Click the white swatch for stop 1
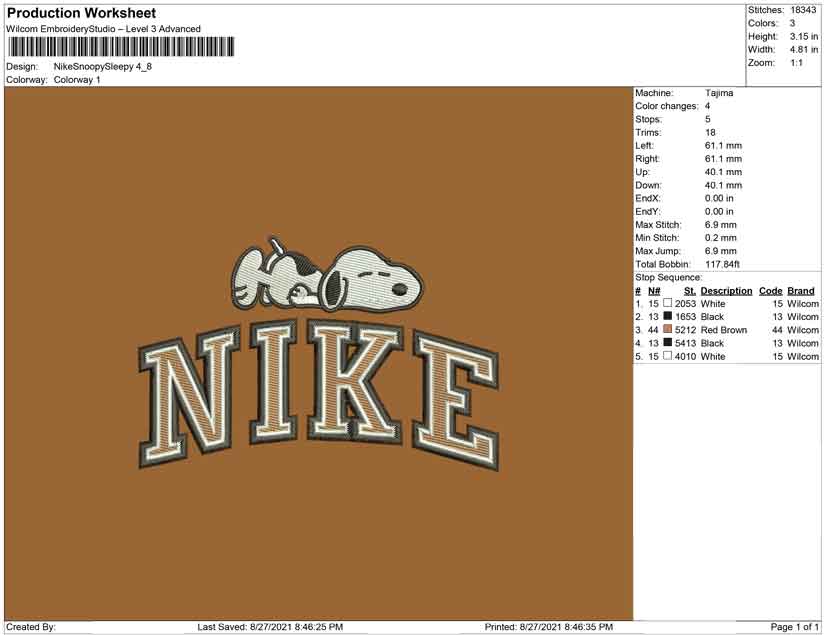 point(668,303)
